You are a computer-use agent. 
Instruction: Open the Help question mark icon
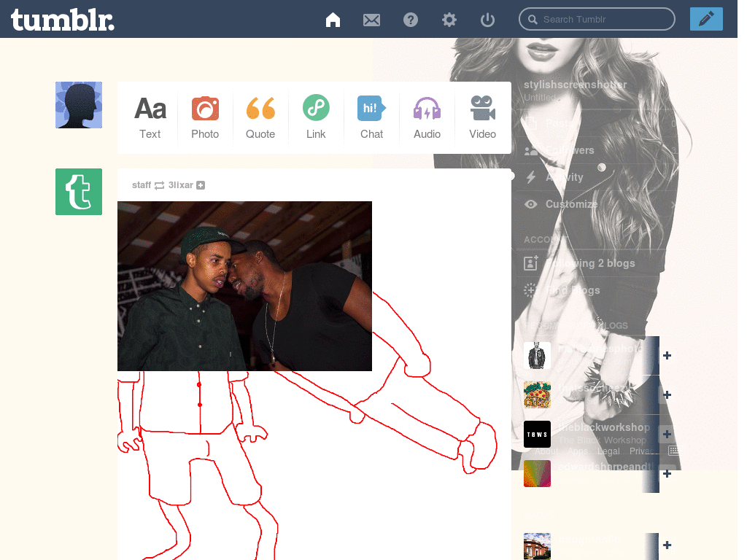click(410, 20)
